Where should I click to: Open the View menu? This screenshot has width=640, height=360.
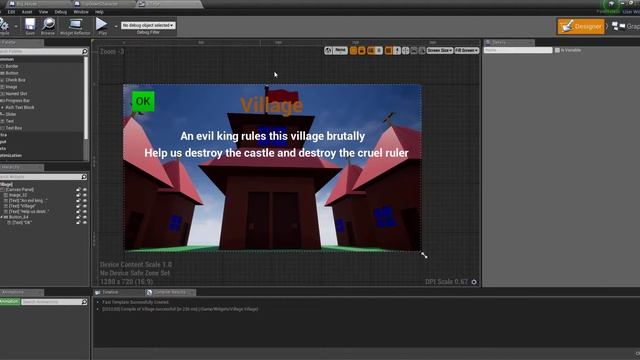click(43, 12)
